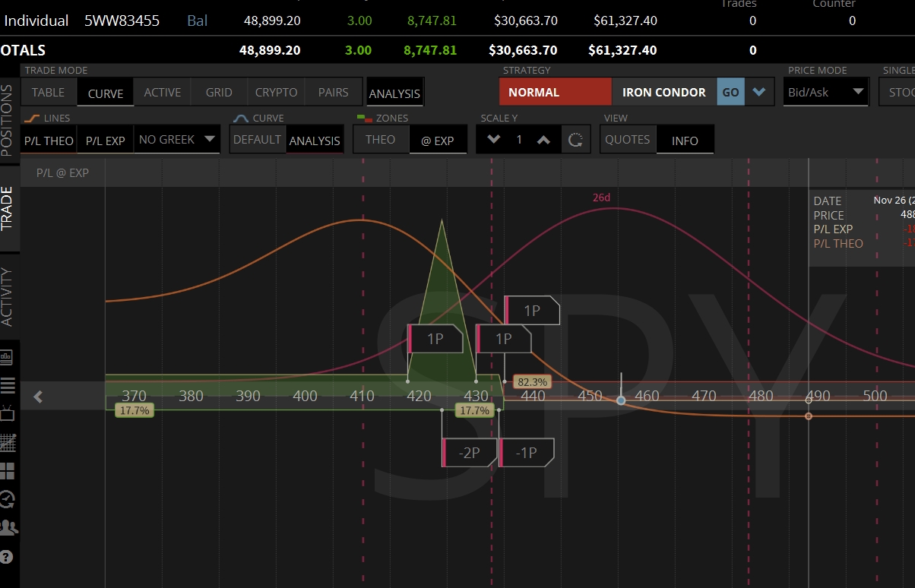Viewport: 915px width, 588px height.
Task: Toggle the P/L THEO line
Action: [49, 141]
